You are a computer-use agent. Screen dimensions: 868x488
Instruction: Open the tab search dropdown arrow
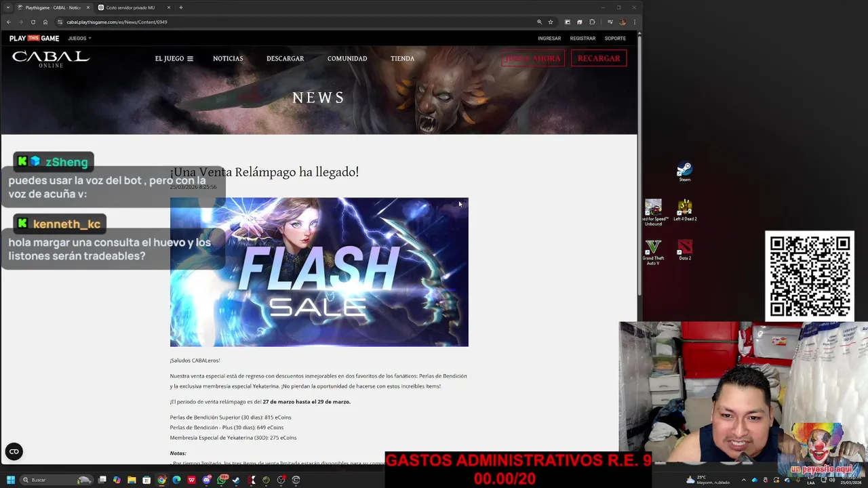pos(8,7)
